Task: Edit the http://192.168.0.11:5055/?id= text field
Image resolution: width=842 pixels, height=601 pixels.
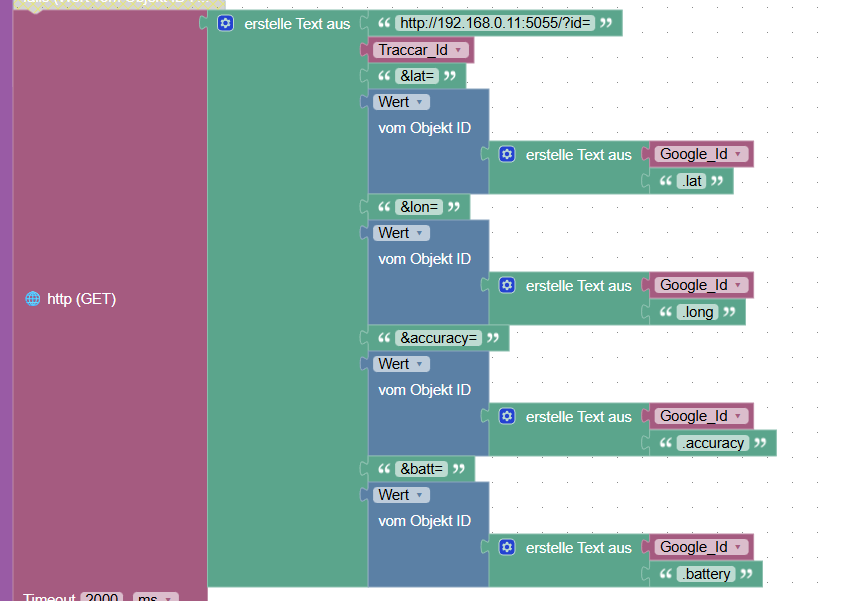Action: click(x=495, y=23)
